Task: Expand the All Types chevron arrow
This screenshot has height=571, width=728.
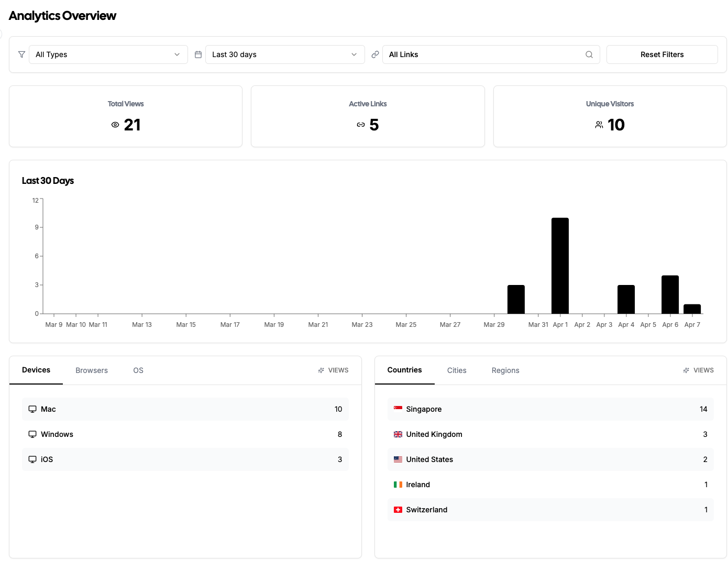Action: point(177,54)
